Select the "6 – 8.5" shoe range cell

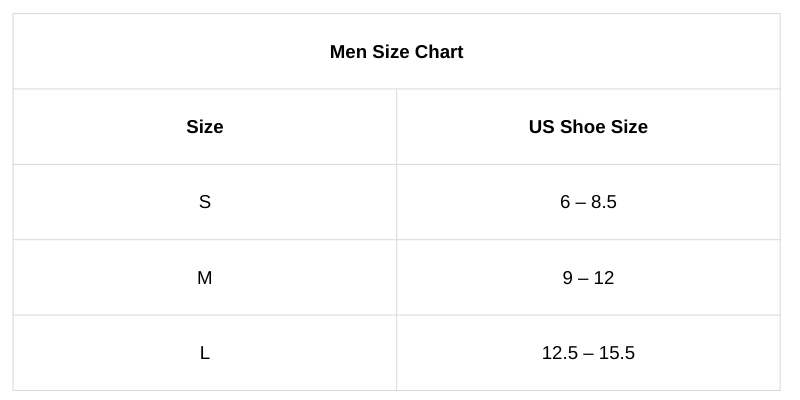588,202
